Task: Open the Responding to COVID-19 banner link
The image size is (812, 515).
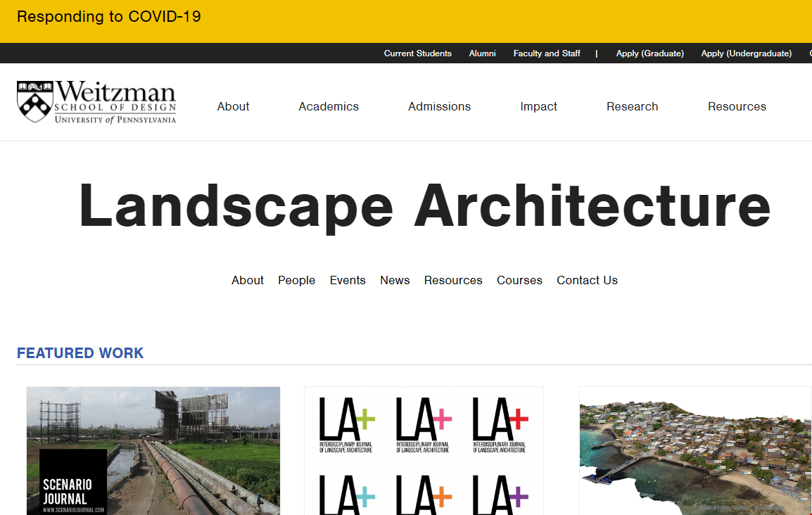Action: [x=109, y=17]
